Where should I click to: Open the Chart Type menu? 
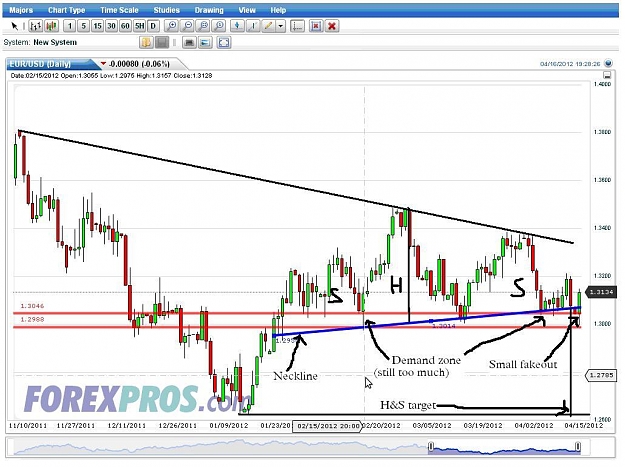[67, 10]
